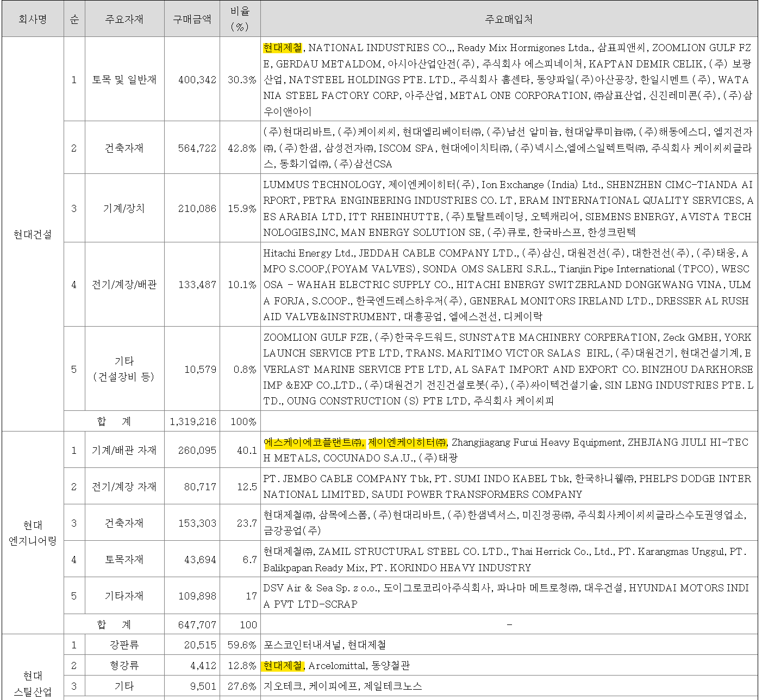Image resolution: width=762 pixels, height=700 pixels.
Task: Click the Hitachi Energy Ltd. supplier text
Action: click(309, 253)
